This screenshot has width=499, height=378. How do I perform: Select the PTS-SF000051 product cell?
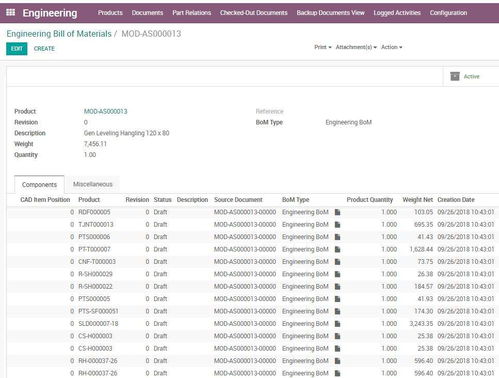tap(98, 311)
